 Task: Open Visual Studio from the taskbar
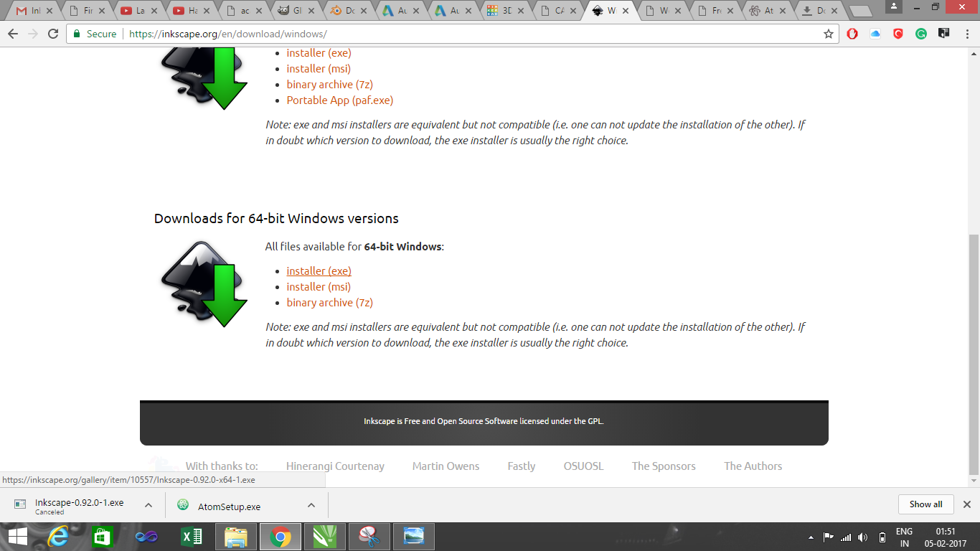coord(146,537)
